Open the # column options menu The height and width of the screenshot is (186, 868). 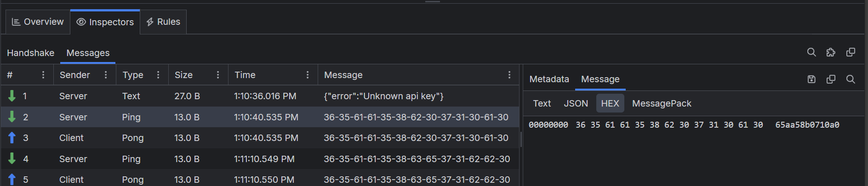click(x=43, y=75)
